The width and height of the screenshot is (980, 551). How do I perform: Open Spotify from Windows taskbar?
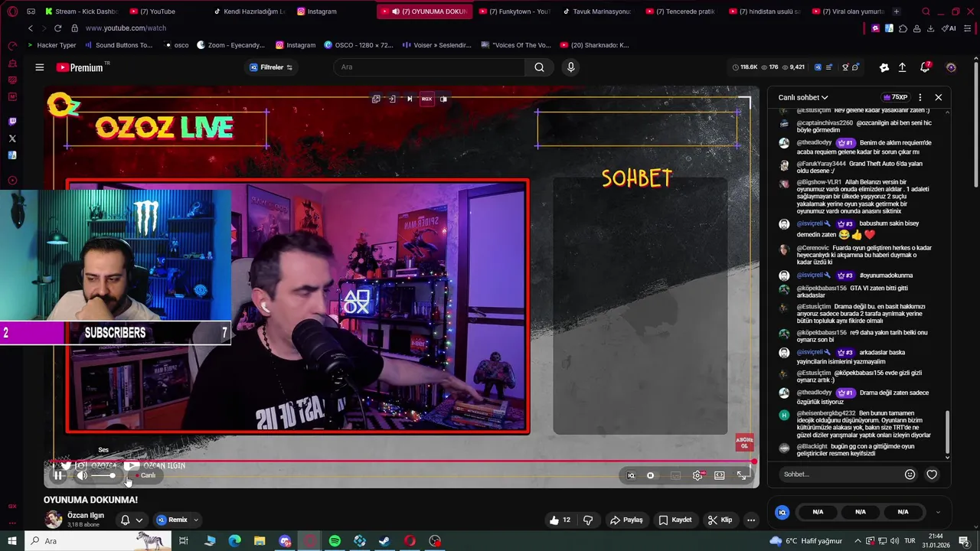(335, 541)
